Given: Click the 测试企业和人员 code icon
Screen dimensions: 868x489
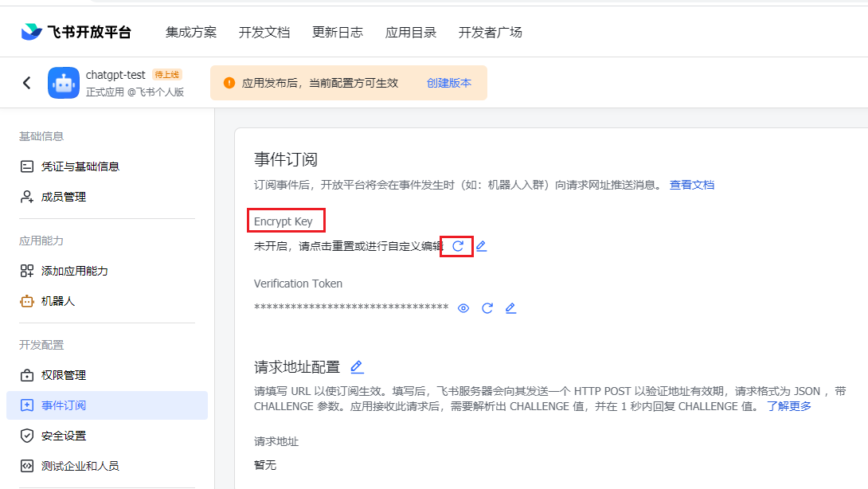Looking at the screenshot, I should pyautogui.click(x=26, y=466).
